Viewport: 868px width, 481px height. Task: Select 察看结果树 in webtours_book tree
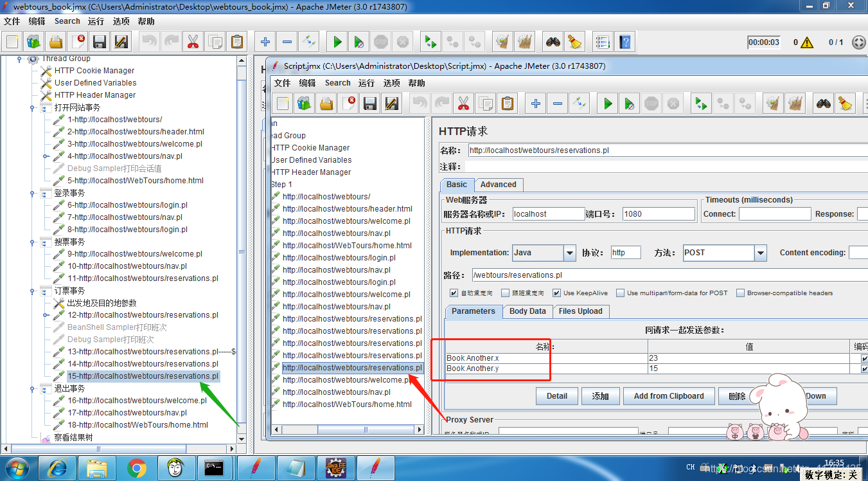point(74,437)
